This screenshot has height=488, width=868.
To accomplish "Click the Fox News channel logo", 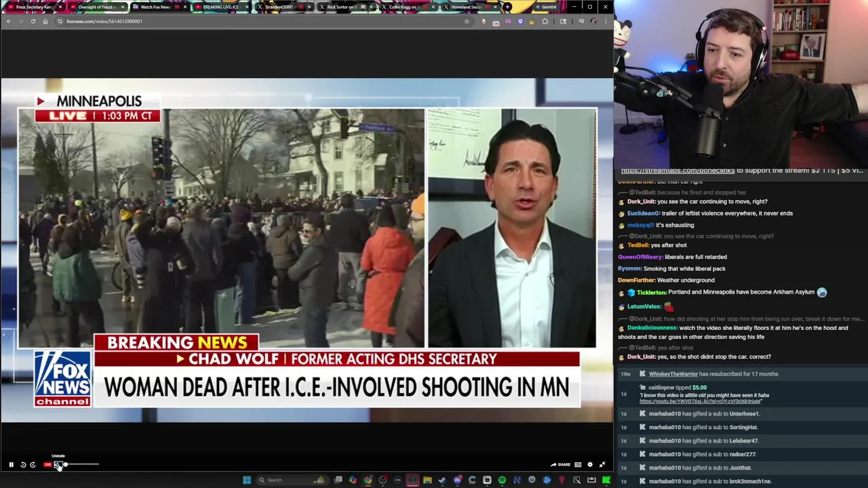I will click(x=62, y=379).
